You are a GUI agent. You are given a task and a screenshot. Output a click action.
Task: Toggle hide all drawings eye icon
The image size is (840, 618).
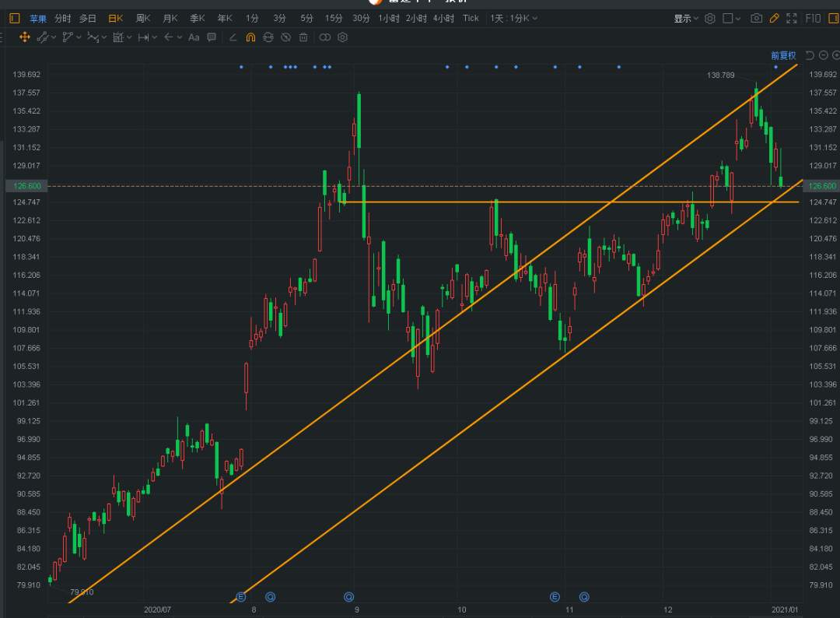(x=286, y=37)
